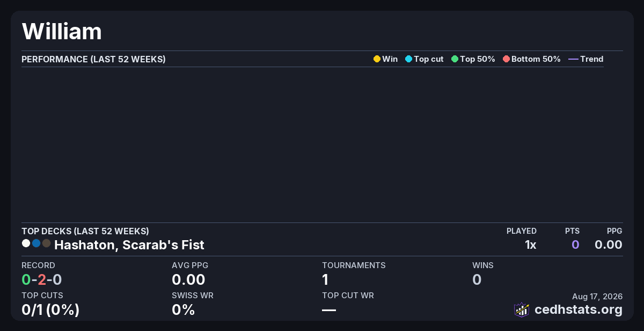The height and width of the screenshot is (331, 644).
Task: Toggle the Win legend label
Action: [x=390, y=59]
